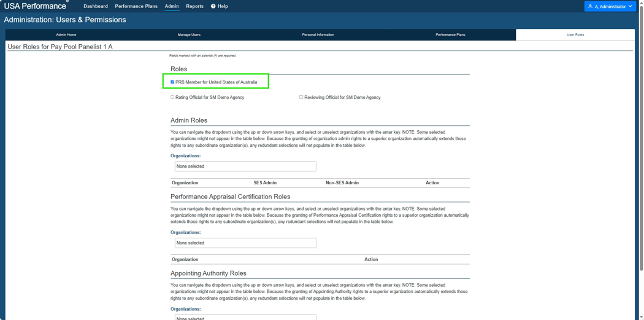Open the Reports menu
This screenshot has height=320, width=644.
pyautogui.click(x=194, y=6)
